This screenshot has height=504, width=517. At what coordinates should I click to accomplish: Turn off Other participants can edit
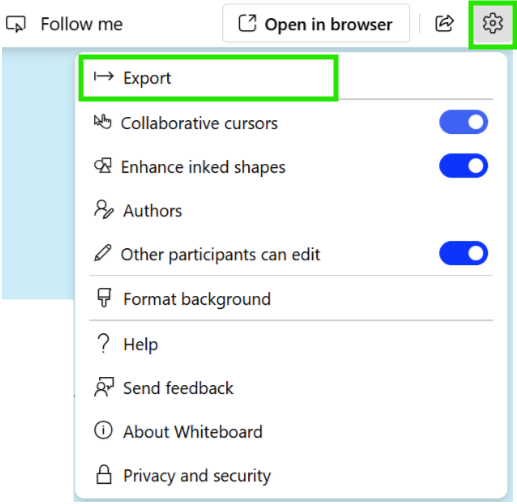[x=463, y=253]
